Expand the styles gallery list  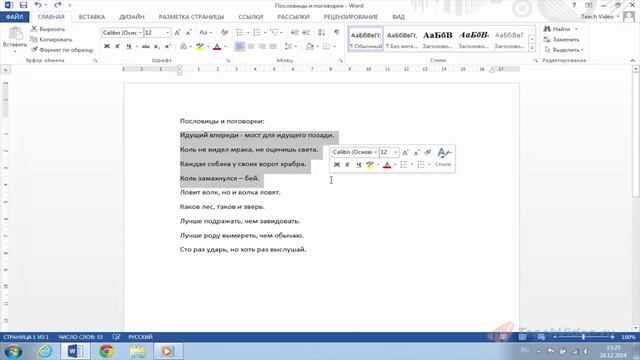pos(532,48)
